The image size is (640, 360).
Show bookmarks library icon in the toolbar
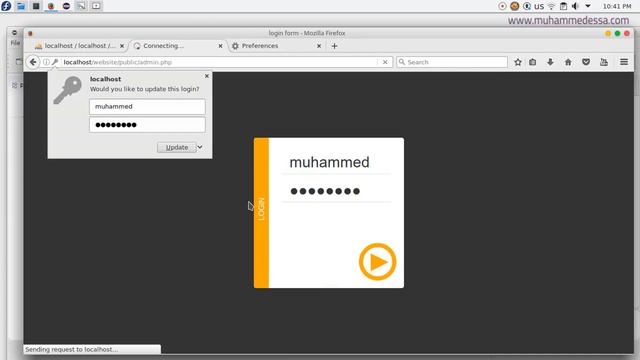(x=533, y=62)
